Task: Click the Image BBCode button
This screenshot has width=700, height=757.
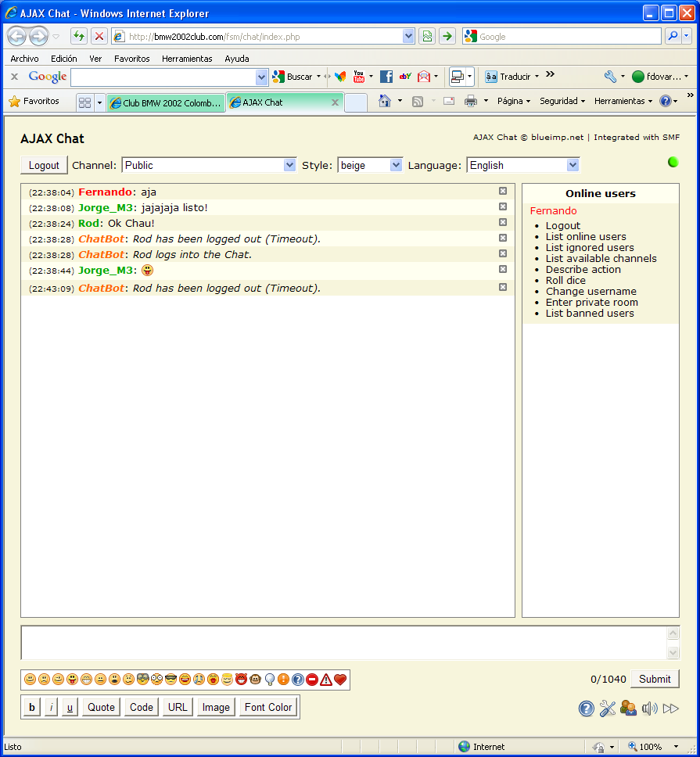Action: [x=216, y=707]
